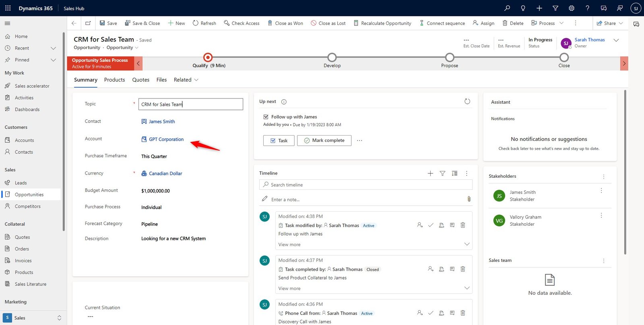Open Sales team more commands
Image resolution: width=644 pixels, height=325 pixels.
tap(604, 261)
